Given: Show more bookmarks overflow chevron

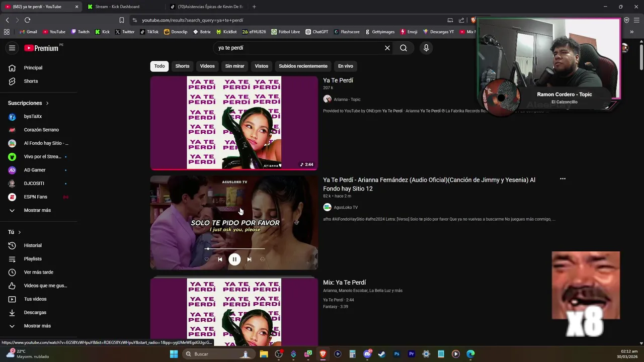Looking at the screenshot, I should coord(631,32).
